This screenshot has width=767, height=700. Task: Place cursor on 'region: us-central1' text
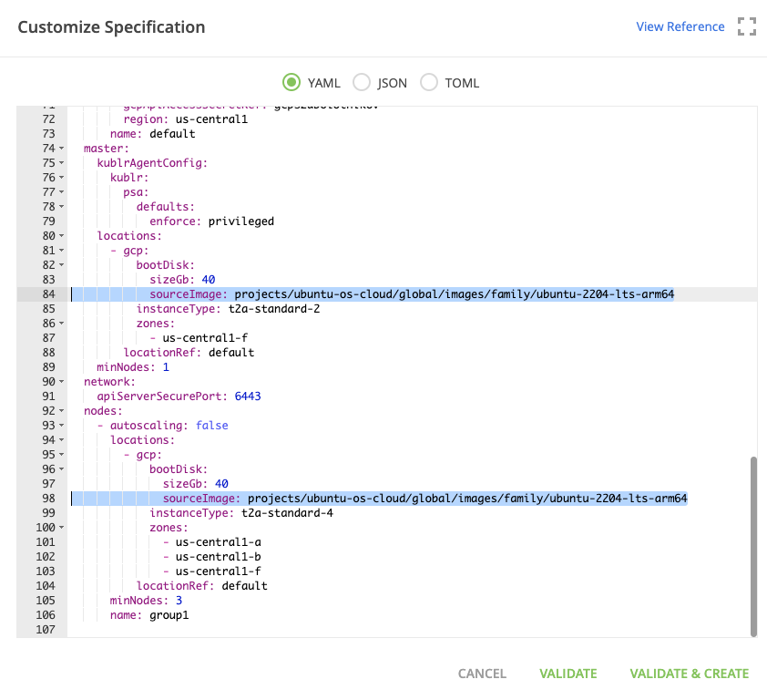pyautogui.click(x=186, y=119)
